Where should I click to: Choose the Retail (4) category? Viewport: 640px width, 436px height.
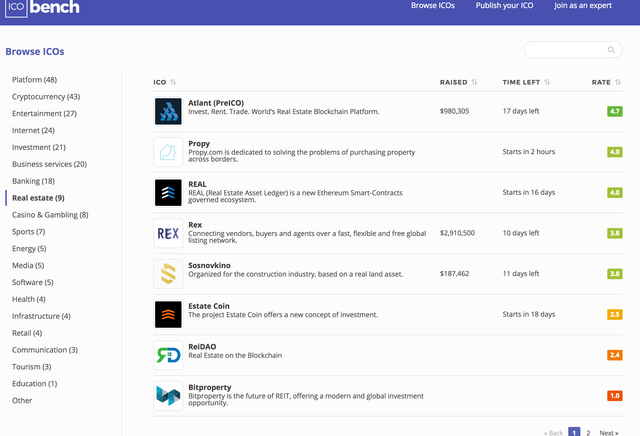(x=27, y=333)
